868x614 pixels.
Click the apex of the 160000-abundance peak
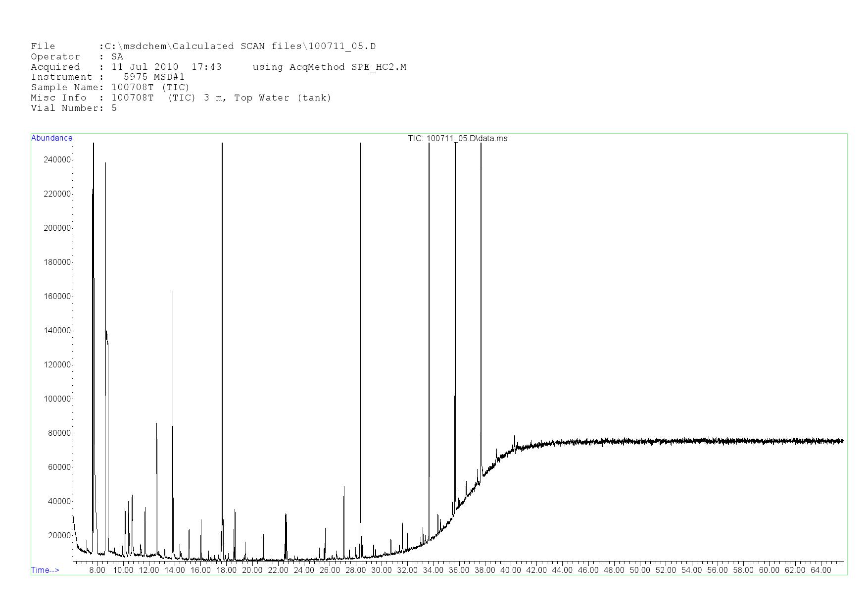[x=173, y=292]
